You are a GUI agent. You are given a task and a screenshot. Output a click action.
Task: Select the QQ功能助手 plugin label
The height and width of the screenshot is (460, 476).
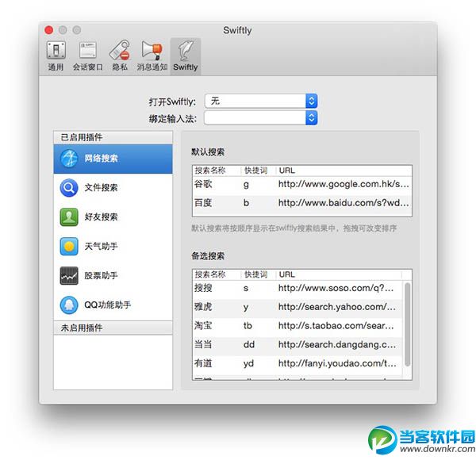click(x=108, y=305)
